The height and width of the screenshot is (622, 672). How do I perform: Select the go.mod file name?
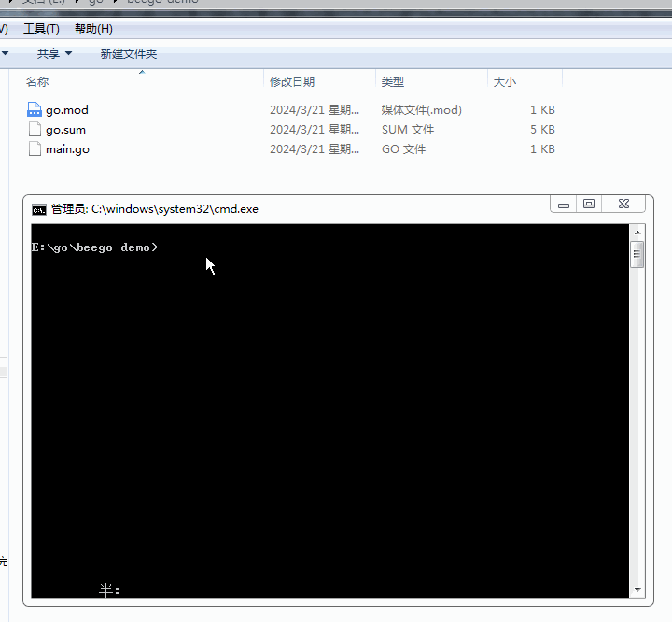67,110
